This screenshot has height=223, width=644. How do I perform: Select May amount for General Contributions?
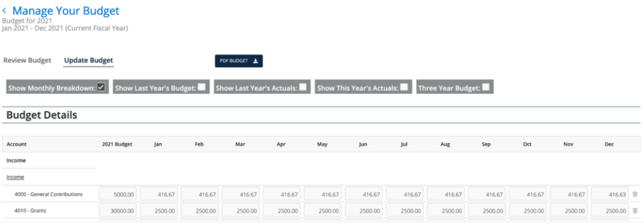[323, 194]
